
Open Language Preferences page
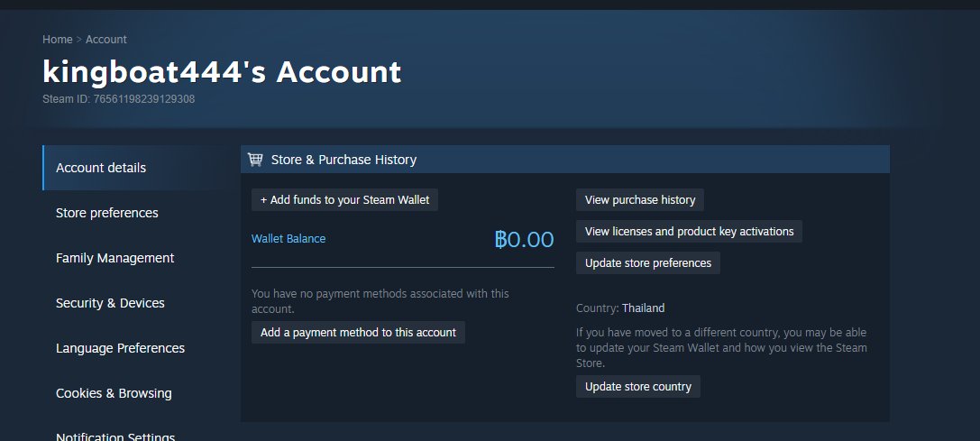pos(120,348)
